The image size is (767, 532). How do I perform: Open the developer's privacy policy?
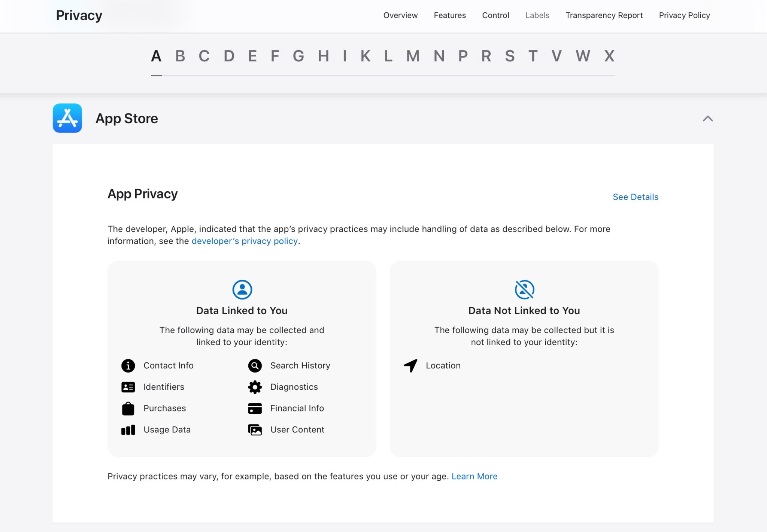(245, 241)
